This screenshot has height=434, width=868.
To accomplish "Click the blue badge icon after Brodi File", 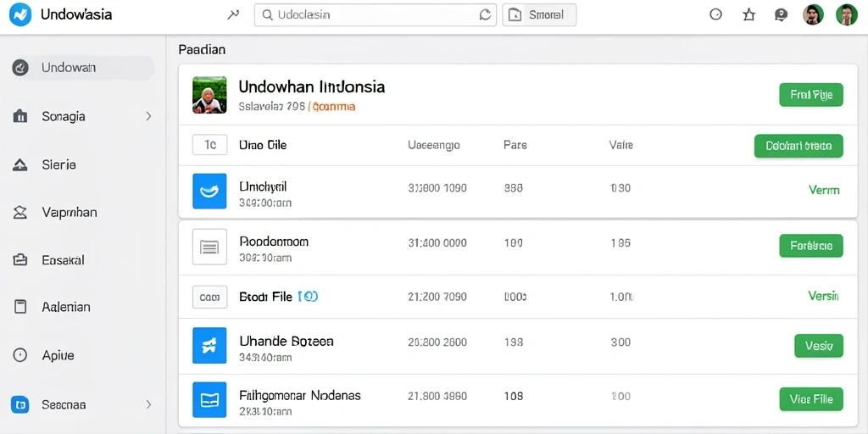I will coord(308,297).
